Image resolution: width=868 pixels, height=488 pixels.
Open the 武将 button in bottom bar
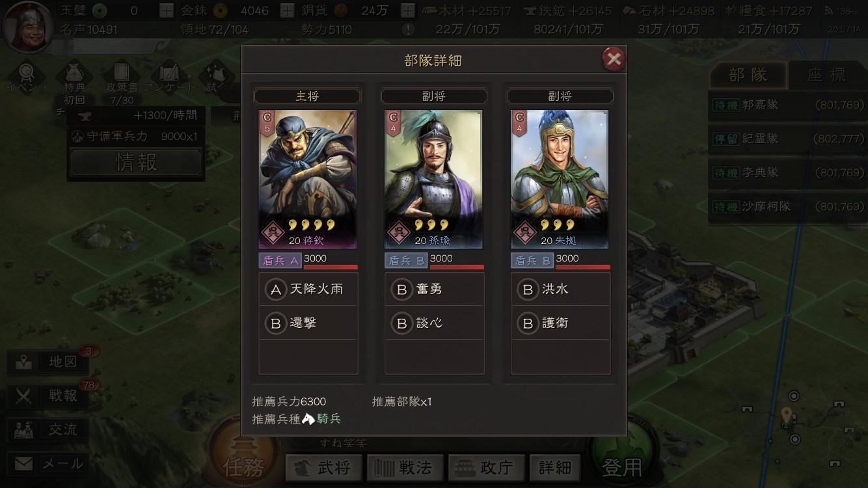[324, 467]
